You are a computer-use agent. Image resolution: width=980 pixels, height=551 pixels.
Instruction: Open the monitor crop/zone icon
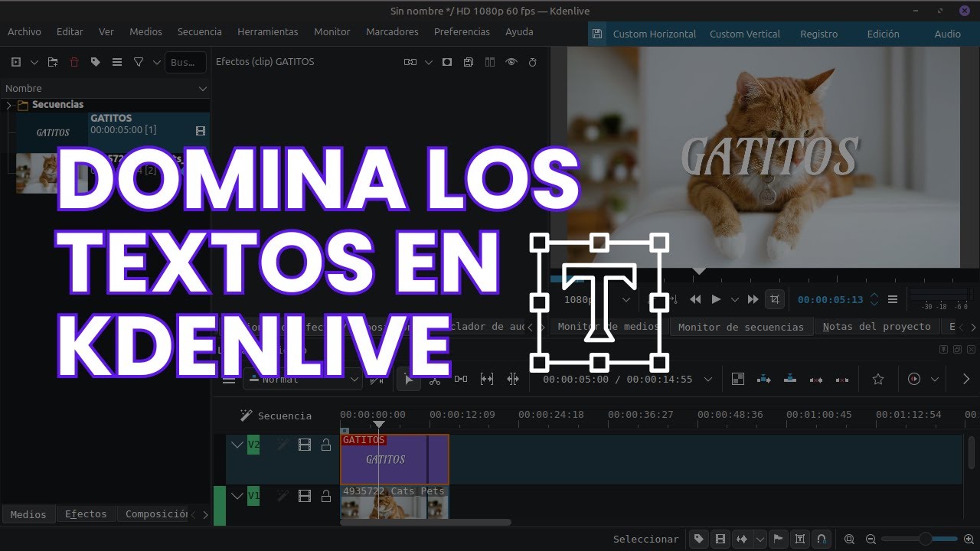pyautogui.click(x=775, y=299)
